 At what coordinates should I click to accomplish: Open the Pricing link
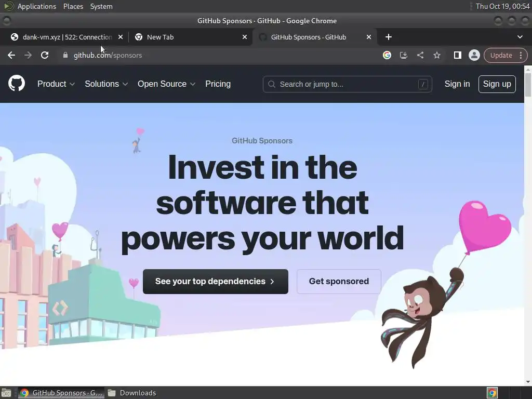point(218,84)
